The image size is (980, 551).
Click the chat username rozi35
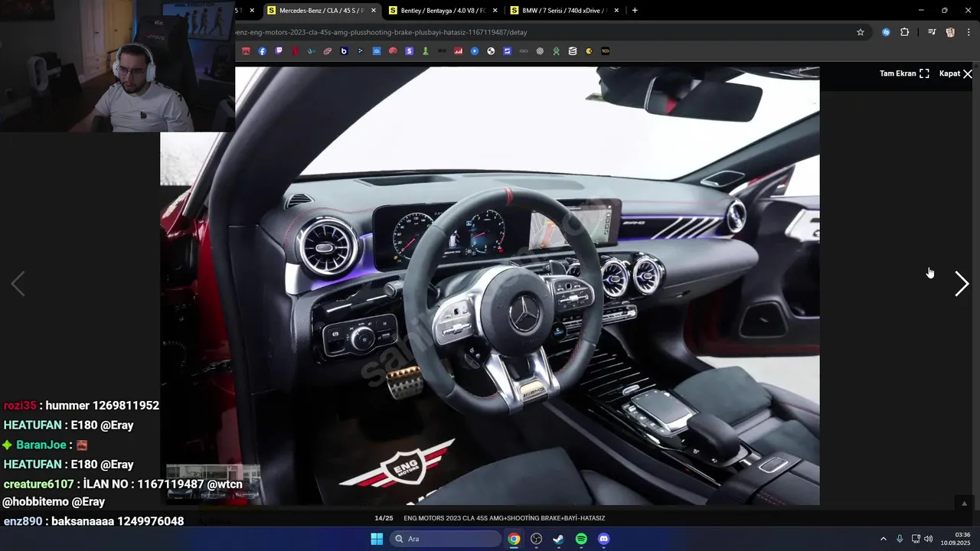pos(20,406)
